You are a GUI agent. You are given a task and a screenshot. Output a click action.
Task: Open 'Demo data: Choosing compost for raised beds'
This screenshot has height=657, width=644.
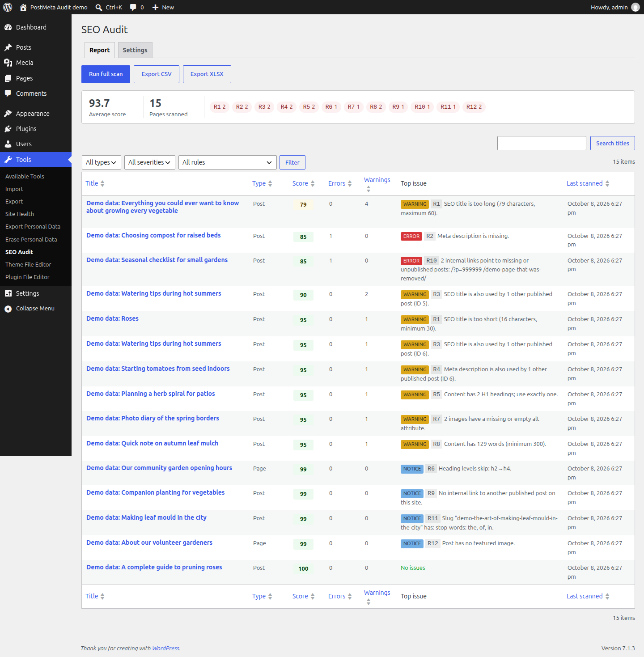153,235
